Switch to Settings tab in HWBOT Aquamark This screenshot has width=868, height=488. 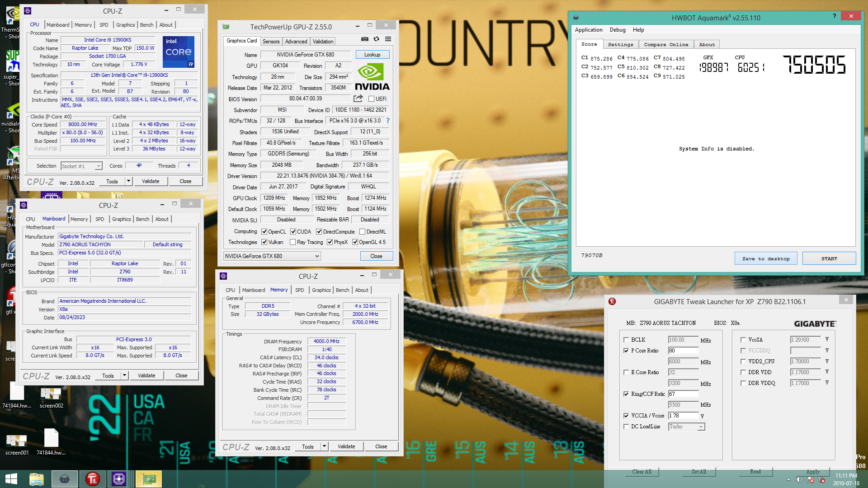pyautogui.click(x=620, y=44)
